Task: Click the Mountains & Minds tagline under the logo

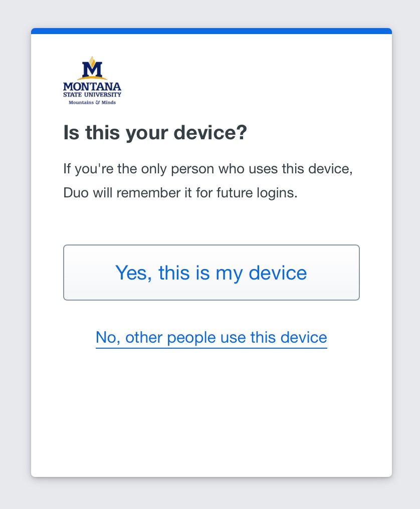Action: coord(92,102)
